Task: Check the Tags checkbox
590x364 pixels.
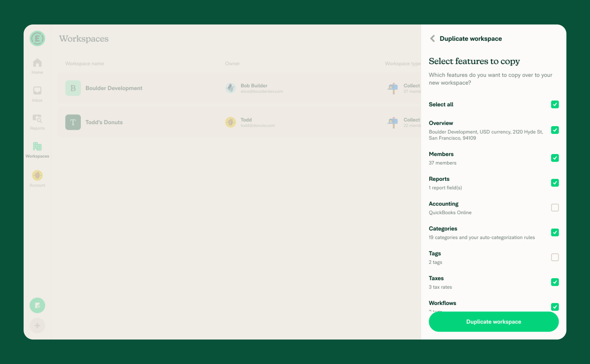Action: pyautogui.click(x=555, y=257)
